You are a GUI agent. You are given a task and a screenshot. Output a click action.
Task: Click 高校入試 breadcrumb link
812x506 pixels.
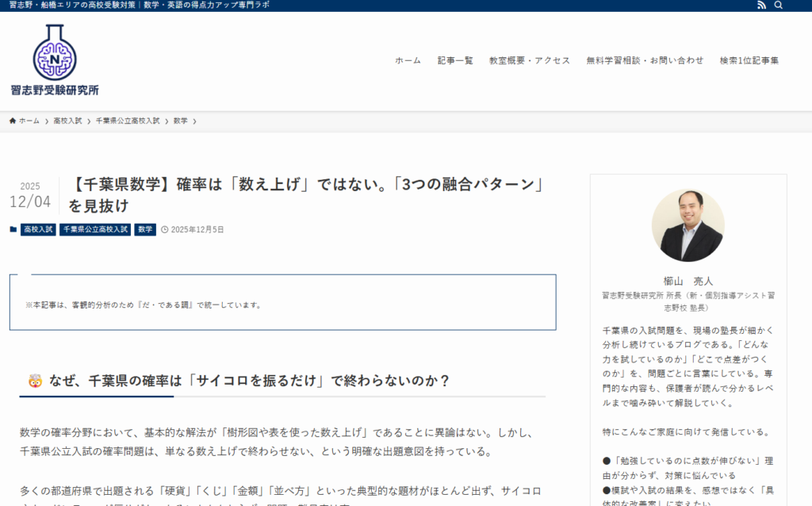(67, 121)
